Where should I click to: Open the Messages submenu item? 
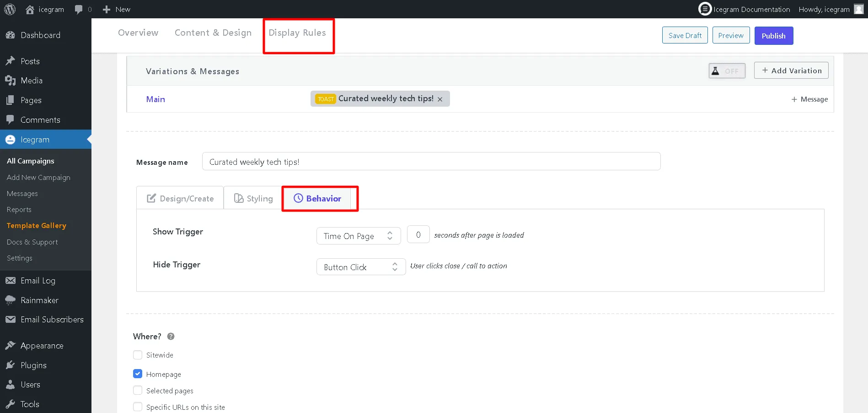click(x=22, y=193)
